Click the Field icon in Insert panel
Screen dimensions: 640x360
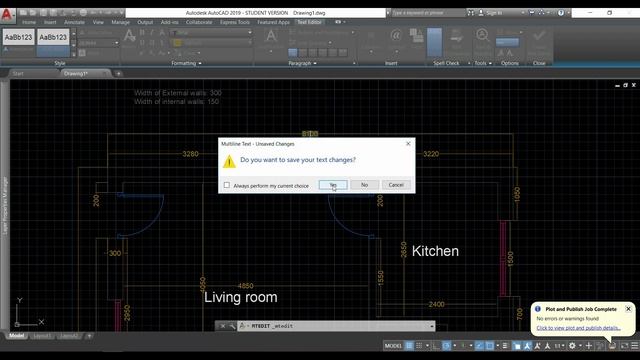pyautogui.click(x=416, y=36)
